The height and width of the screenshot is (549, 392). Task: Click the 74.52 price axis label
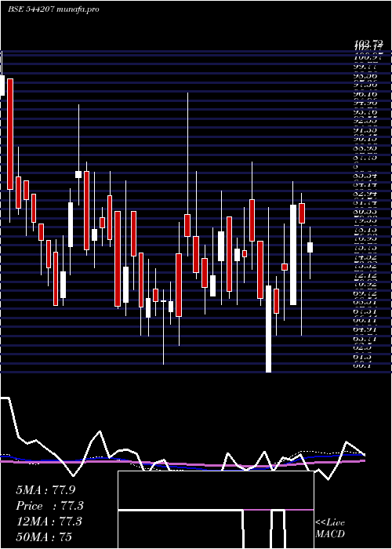click(x=366, y=256)
